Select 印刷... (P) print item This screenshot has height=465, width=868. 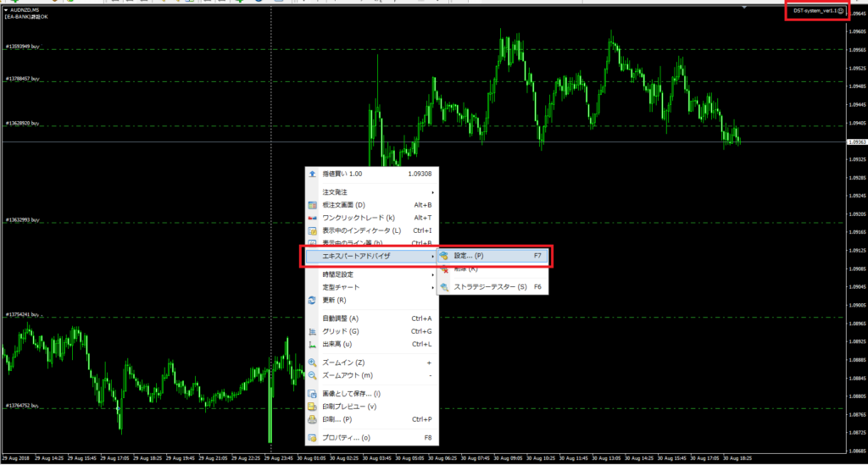371,419
